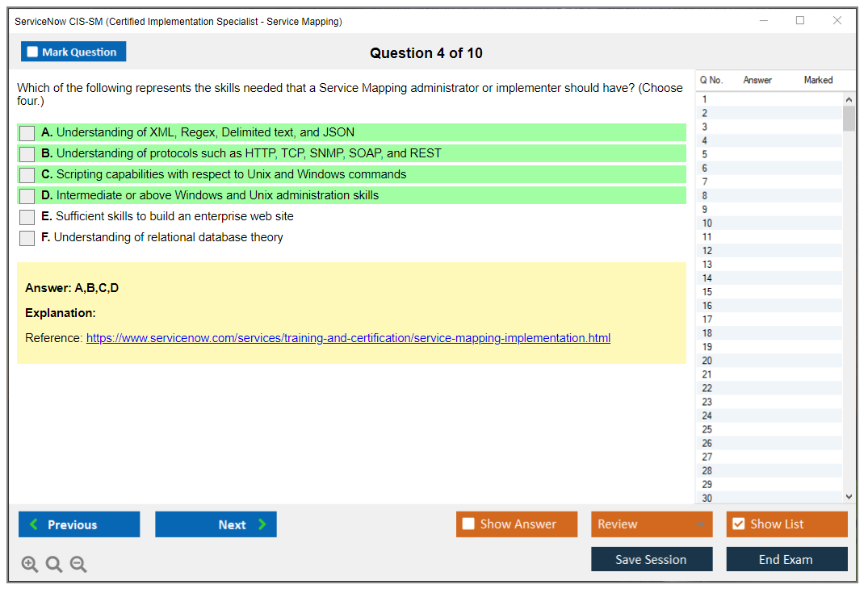Disable the Show List checkbox
Image resolution: width=868 pixels, height=593 pixels.
738,524
